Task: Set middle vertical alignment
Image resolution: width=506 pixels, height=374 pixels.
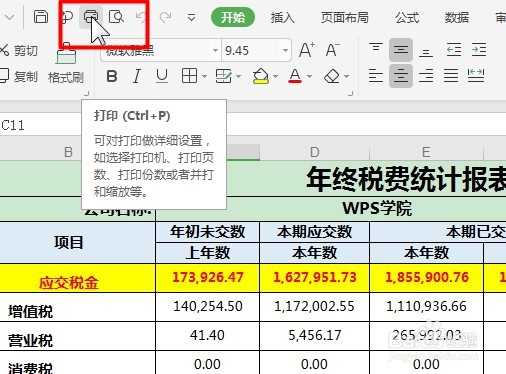Action: 401,50
